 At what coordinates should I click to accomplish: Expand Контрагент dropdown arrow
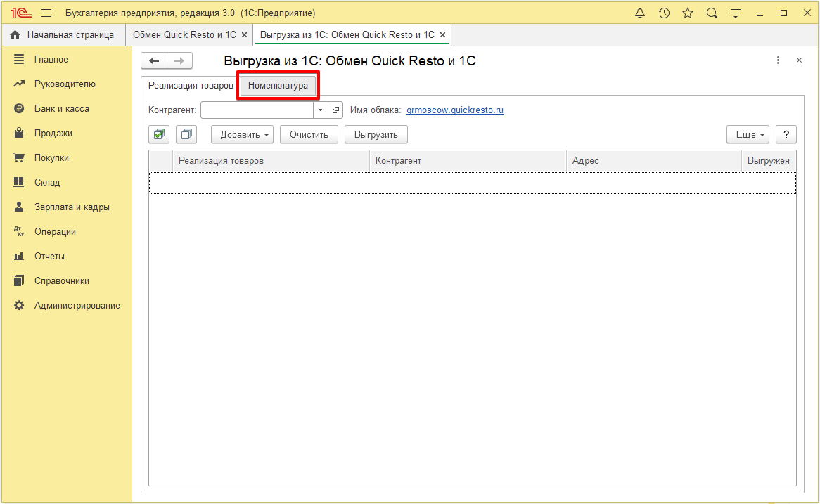pyautogui.click(x=321, y=110)
